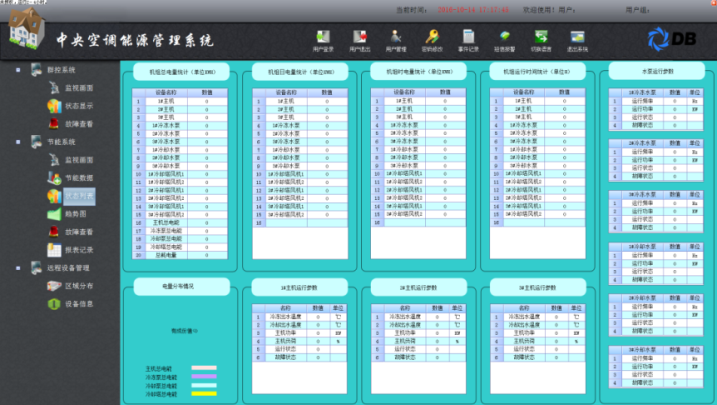
Task: Click the 用户退出 (user logout) toolbar icon
Action: click(360, 39)
